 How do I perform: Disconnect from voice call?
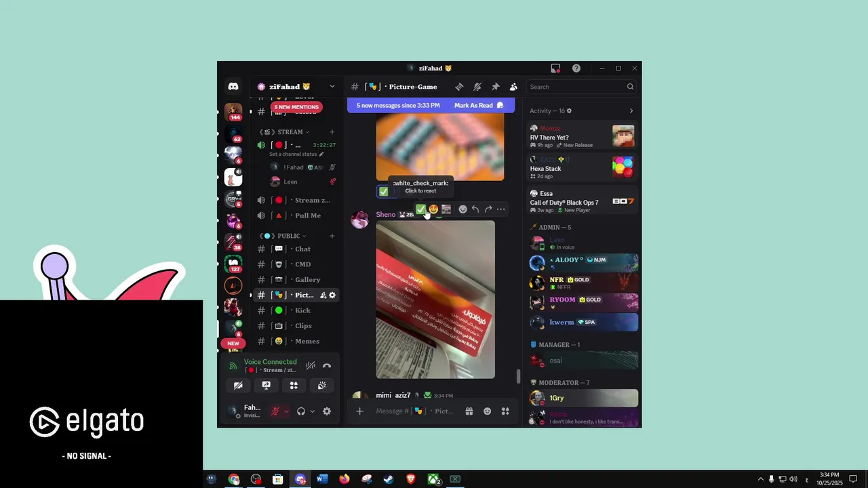(x=327, y=365)
